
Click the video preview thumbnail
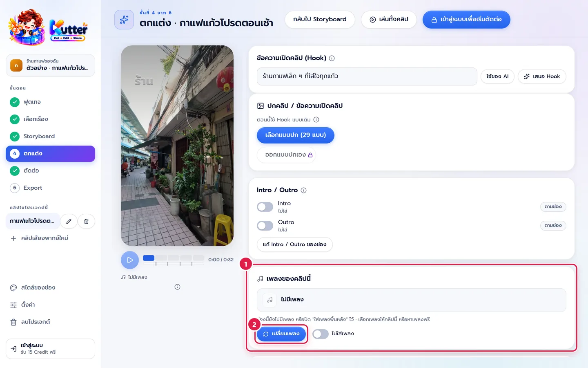pyautogui.click(x=177, y=146)
